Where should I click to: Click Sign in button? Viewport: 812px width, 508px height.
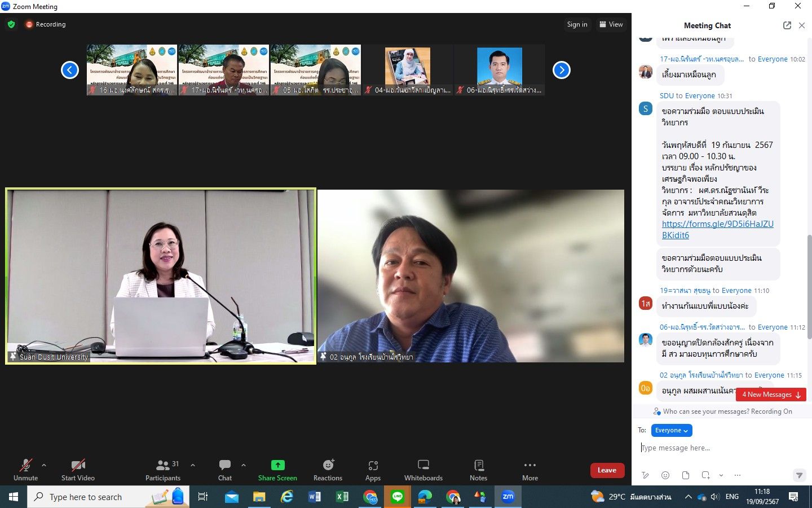tap(577, 24)
